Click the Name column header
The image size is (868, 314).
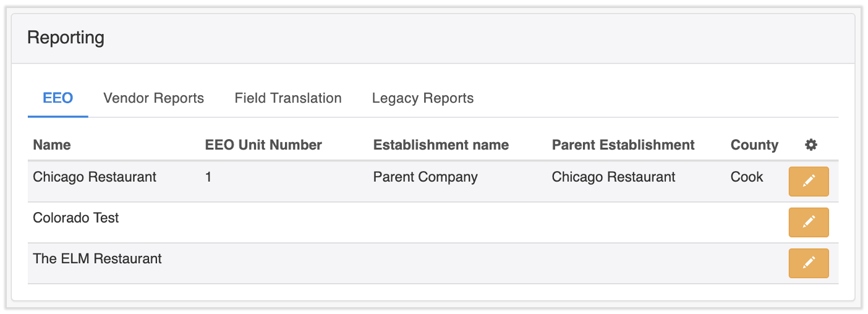tap(52, 145)
